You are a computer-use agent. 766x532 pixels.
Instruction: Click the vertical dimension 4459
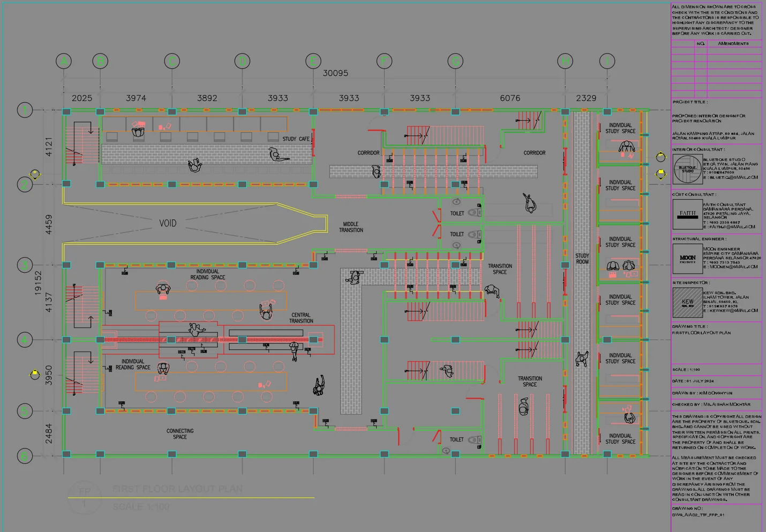[49, 224]
